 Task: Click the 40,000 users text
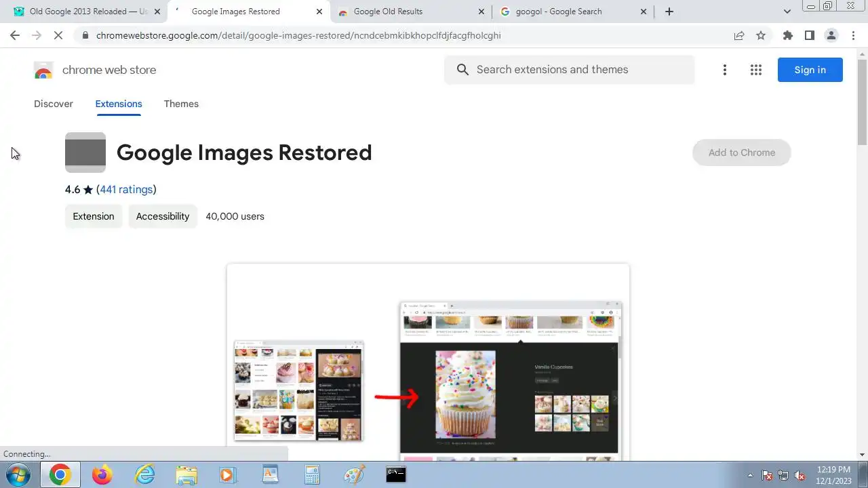(x=235, y=216)
